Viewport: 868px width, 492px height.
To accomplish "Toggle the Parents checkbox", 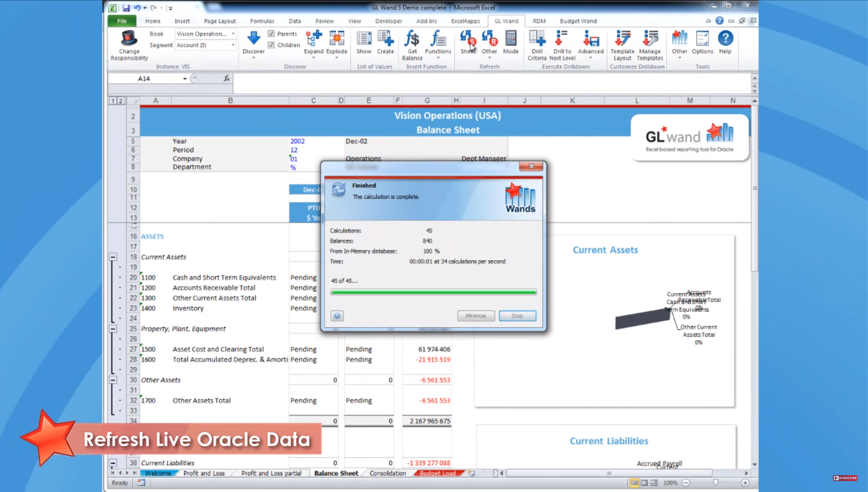I will (271, 34).
